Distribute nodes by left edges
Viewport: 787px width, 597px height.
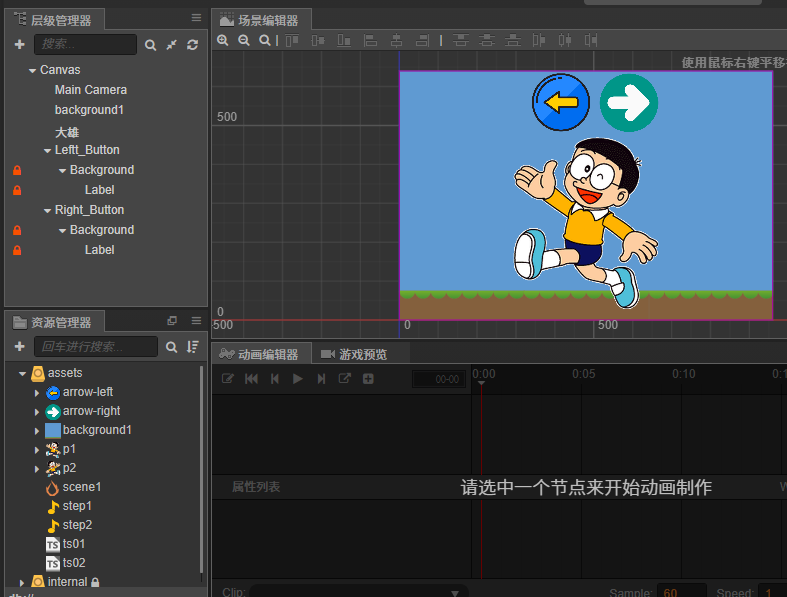(539, 41)
